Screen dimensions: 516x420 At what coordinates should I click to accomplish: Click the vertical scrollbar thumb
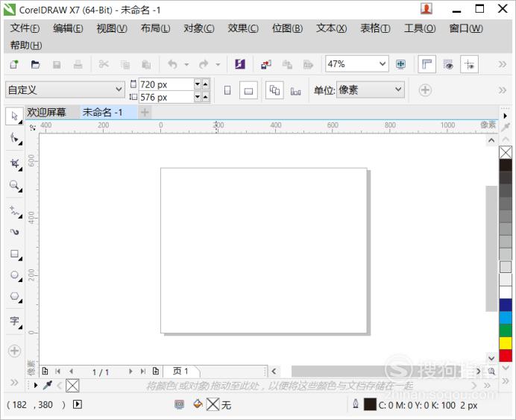[491, 248]
